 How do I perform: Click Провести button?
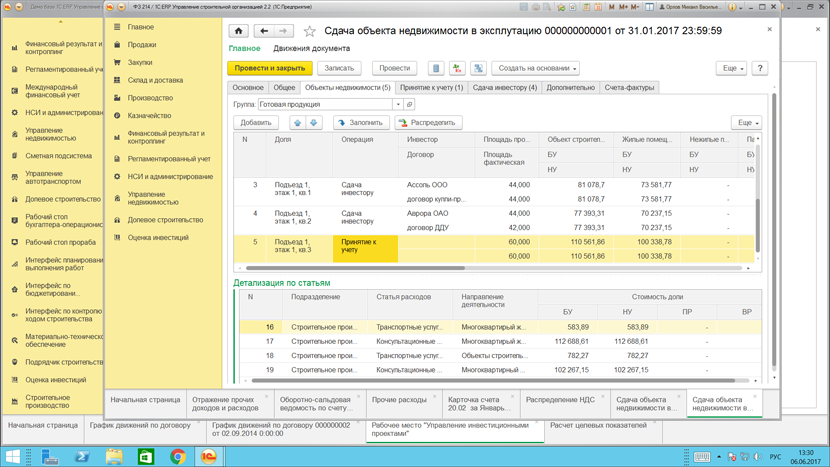point(394,68)
